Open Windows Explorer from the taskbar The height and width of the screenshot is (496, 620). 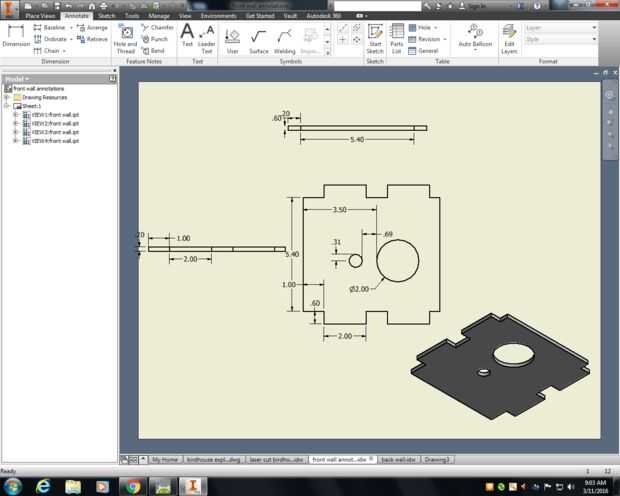[73, 486]
